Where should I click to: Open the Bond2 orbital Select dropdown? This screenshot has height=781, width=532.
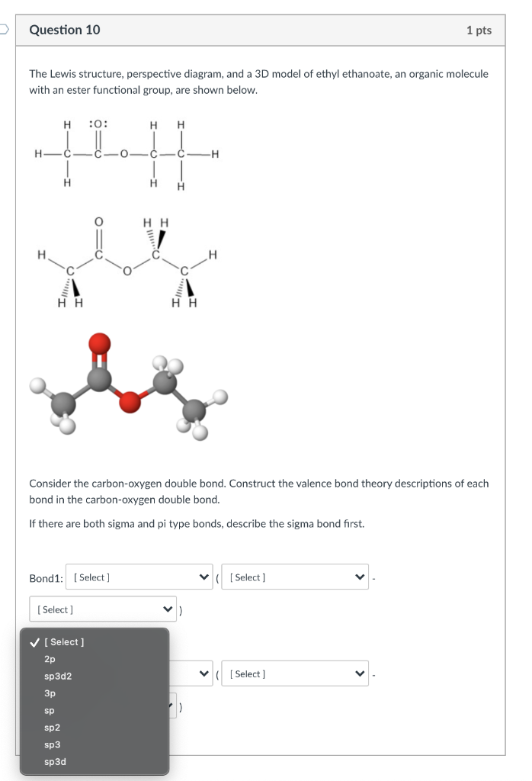click(x=191, y=673)
